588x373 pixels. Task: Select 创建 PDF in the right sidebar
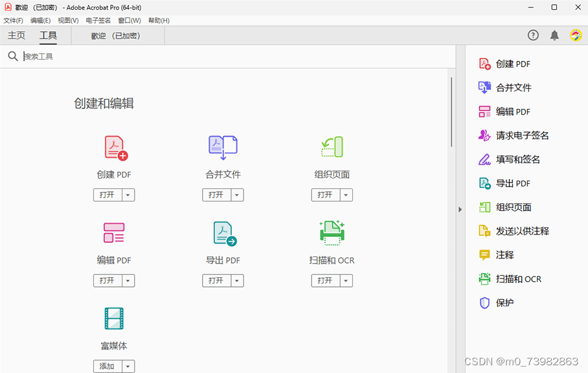504,64
